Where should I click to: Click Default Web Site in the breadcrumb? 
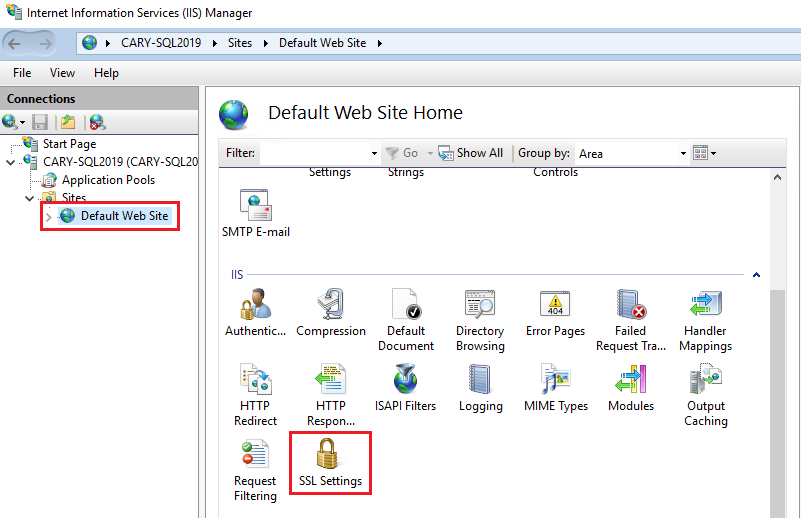coord(322,43)
